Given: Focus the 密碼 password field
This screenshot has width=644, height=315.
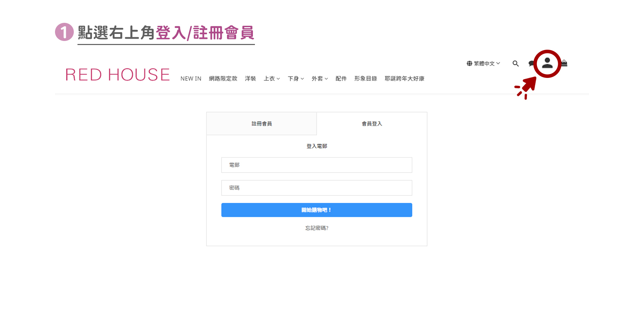Looking at the screenshot, I should pyautogui.click(x=317, y=188).
